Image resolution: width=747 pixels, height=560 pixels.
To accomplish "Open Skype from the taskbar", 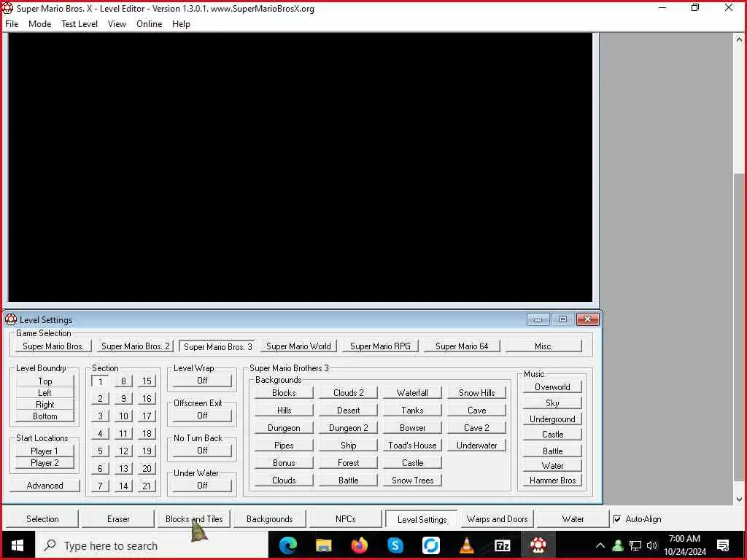I will (x=395, y=545).
